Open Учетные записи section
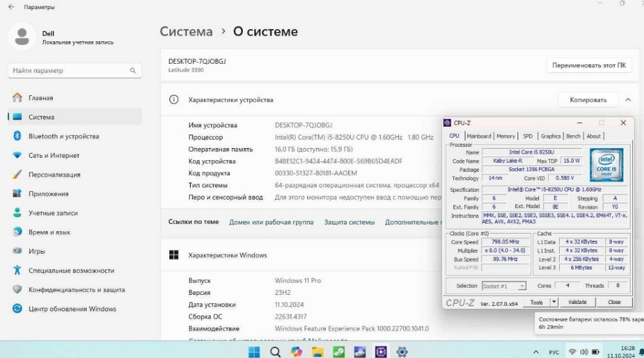The height and width of the screenshot is (358, 644). pyautogui.click(x=75, y=212)
